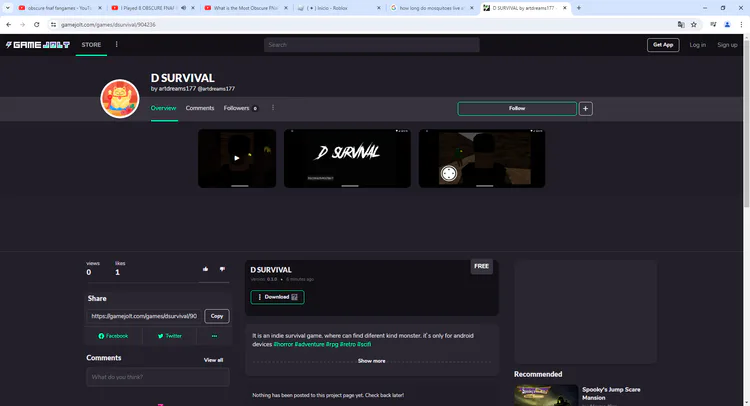Switch to the Followers tab
750x406 pixels.
coord(241,108)
